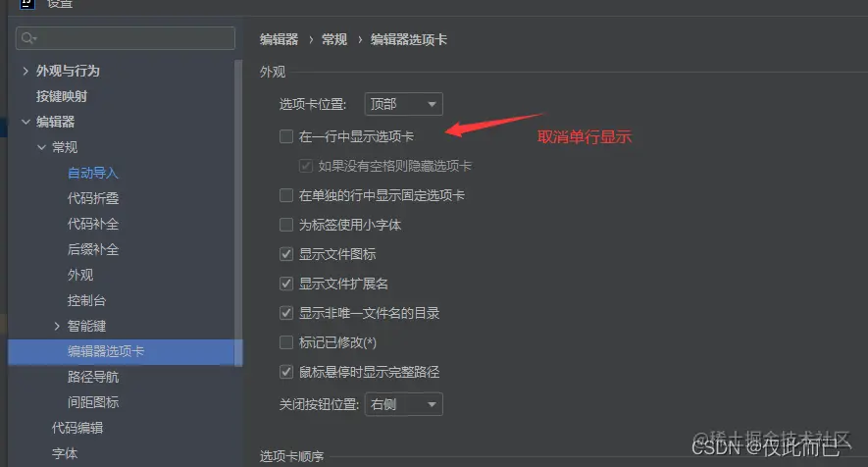The image size is (868, 467).
Task: Enable 标记已修改(*) checkbox
Action: pyautogui.click(x=286, y=342)
